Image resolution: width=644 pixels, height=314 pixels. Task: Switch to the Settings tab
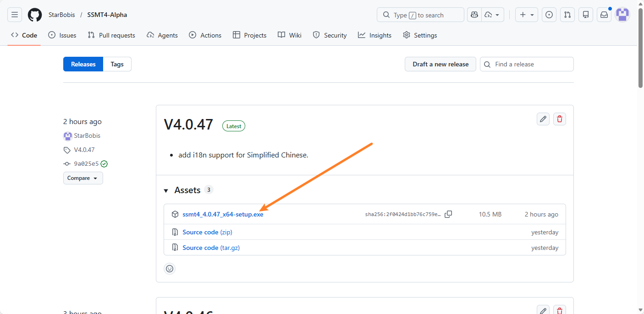(420, 35)
